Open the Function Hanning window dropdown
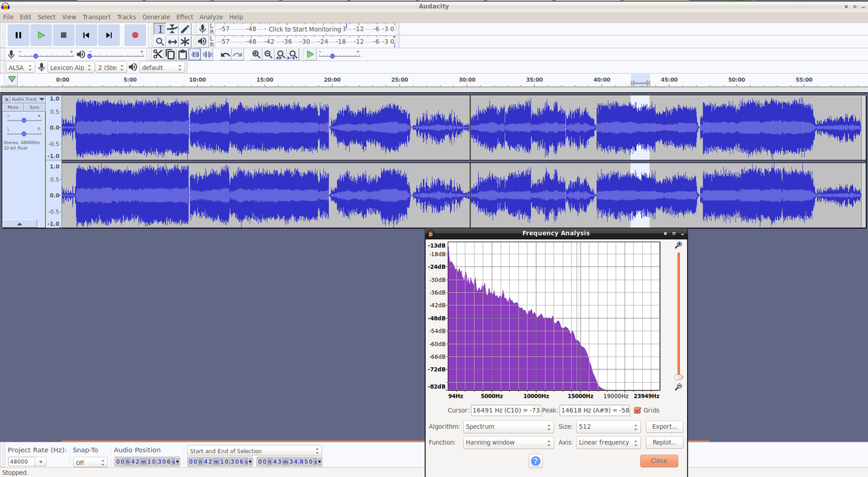 509,442
